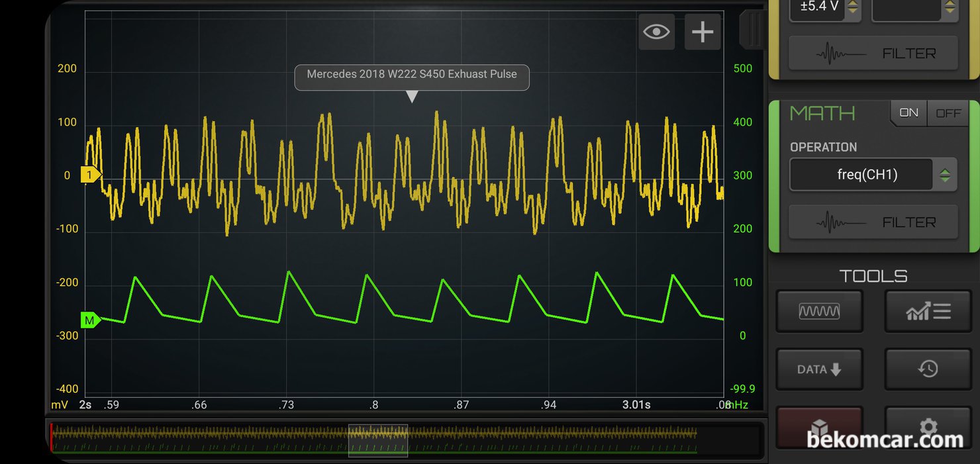Turn the MATH channel ON
The image size is (980, 464).
click(908, 113)
